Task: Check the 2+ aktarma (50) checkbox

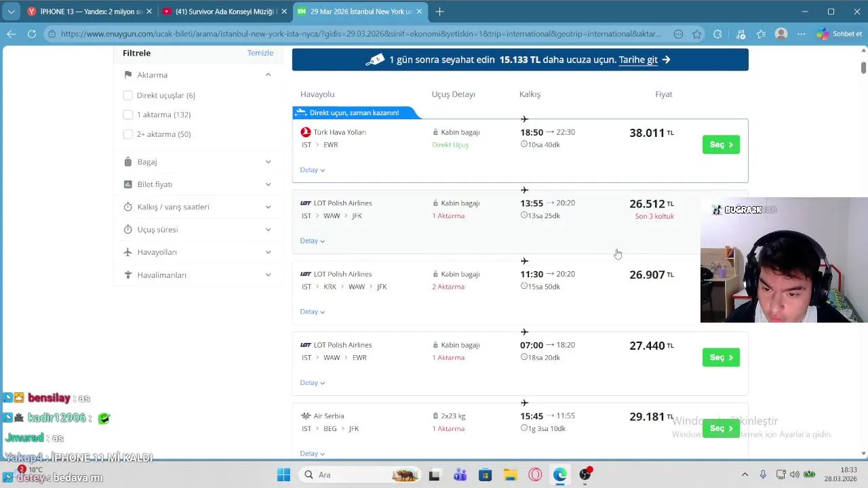Action: (127, 134)
